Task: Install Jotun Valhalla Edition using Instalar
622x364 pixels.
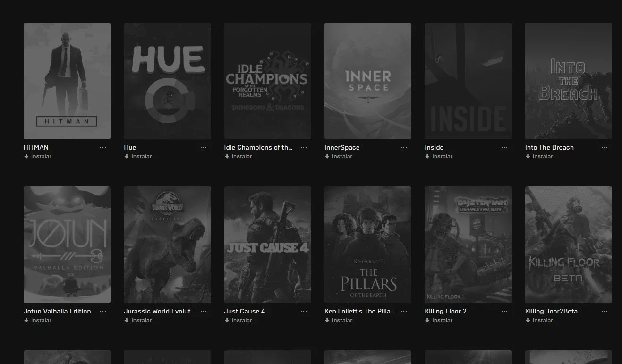Action: pos(38,320)
